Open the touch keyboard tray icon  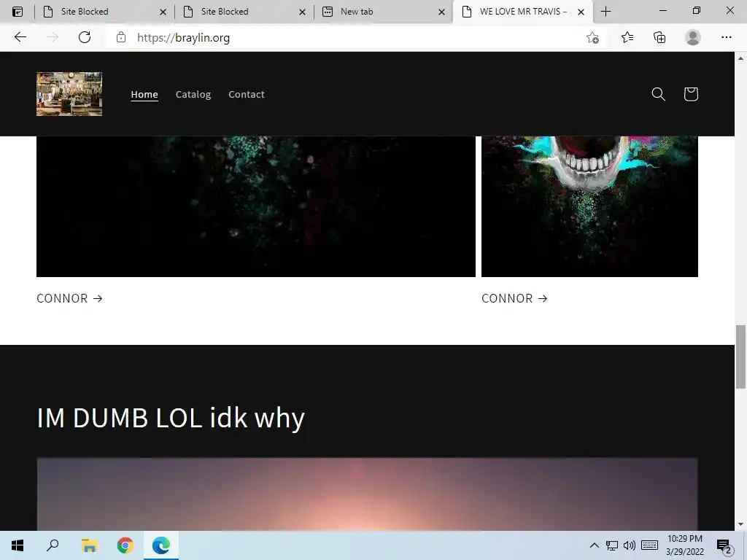pyautogui.click(x=649, y=545)
